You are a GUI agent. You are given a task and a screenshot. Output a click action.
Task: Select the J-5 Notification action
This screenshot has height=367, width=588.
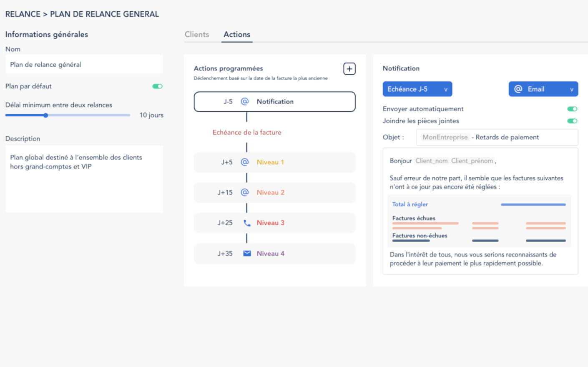click(x=275, y=102)
